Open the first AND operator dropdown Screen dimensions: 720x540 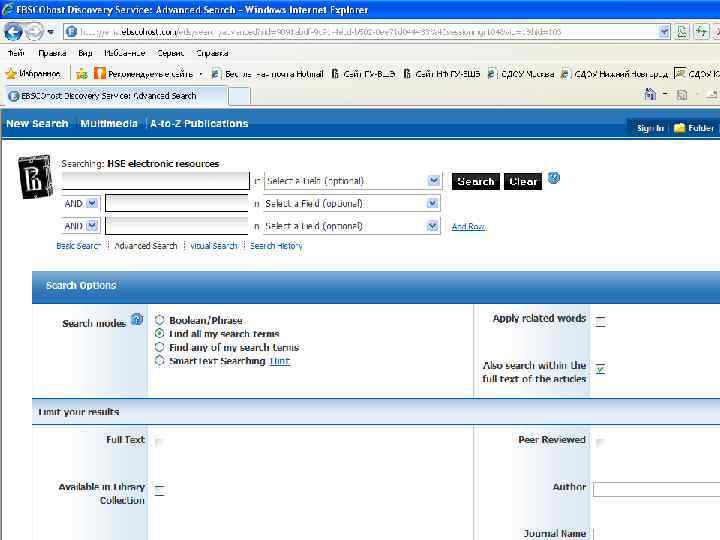click(x=81, y=203)
